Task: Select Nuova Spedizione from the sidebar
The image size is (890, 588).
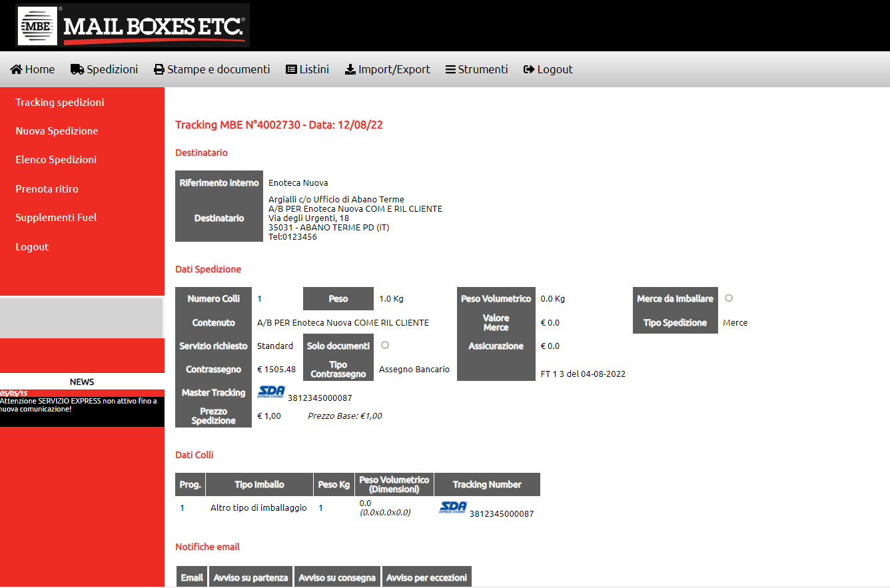Action: click(57, 131)
